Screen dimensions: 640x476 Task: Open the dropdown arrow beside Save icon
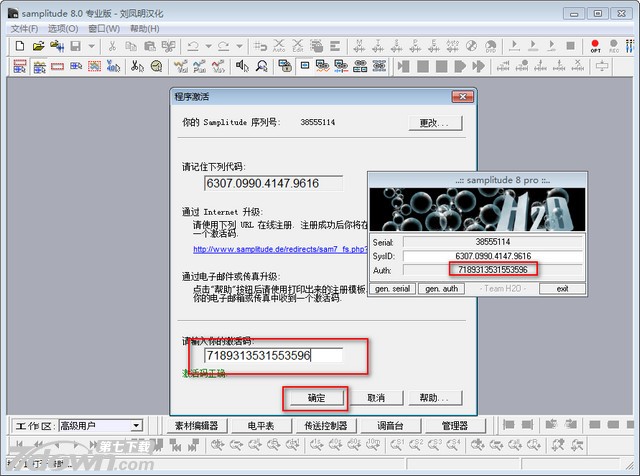(x=91, y=46)
